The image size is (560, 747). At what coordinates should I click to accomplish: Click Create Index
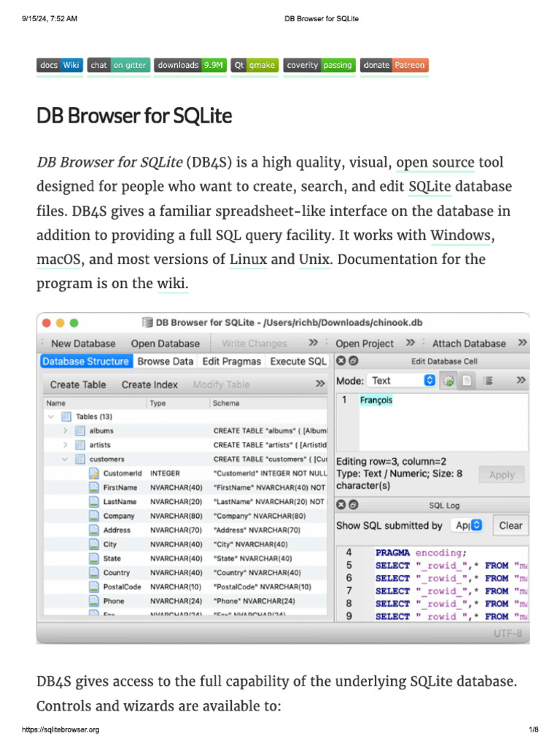[x=149, y=385]
